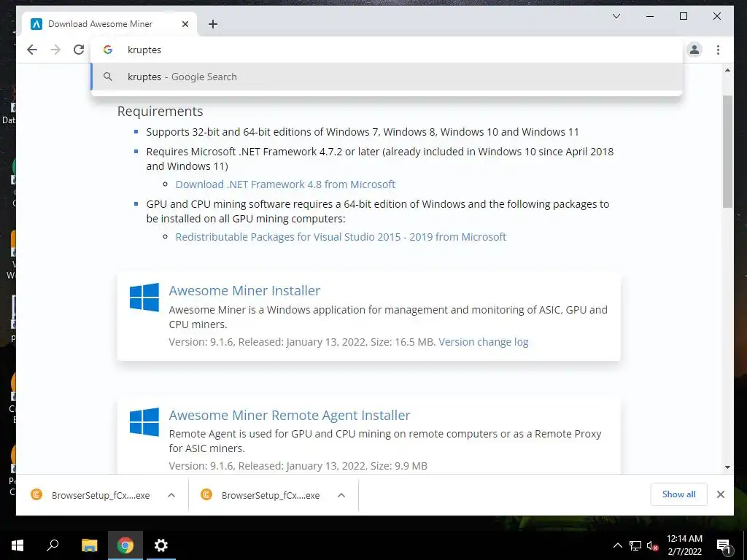Expand options chevron for second BrowserSetup download
Screen dimensions: 747x560
pyautogui.click(x=341, y=495)
